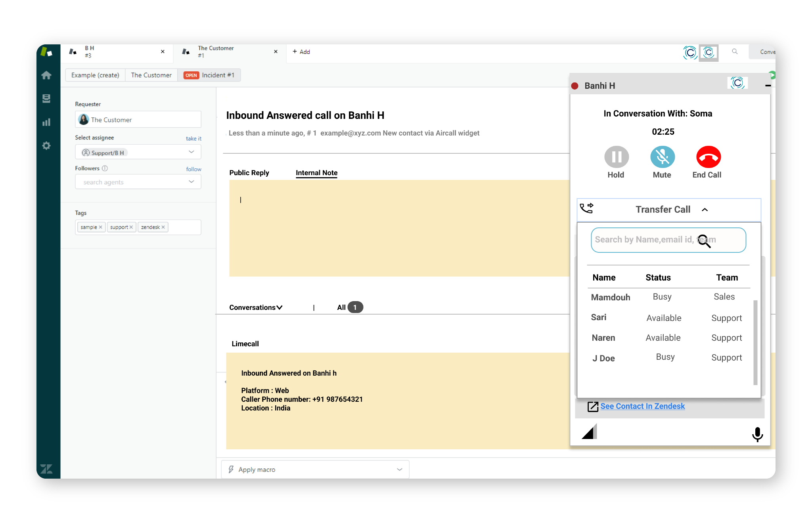Screen dimensions: 812x523
Task: Click the microphone icon at widget bottom
Action: (x=757, y=434)
